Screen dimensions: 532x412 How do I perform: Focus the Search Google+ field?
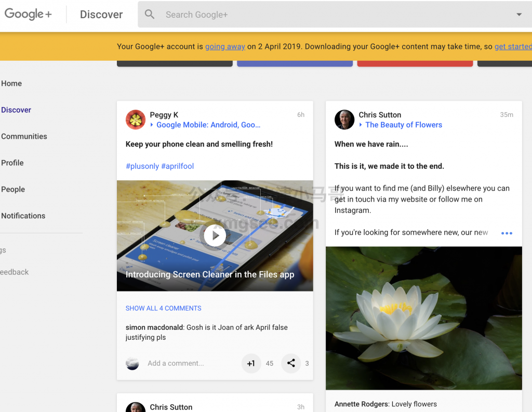[x=336, y=15]
